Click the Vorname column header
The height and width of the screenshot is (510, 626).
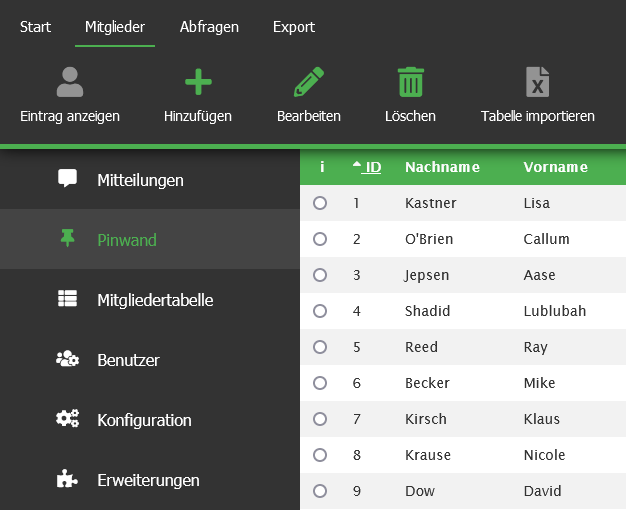point(555,167)
